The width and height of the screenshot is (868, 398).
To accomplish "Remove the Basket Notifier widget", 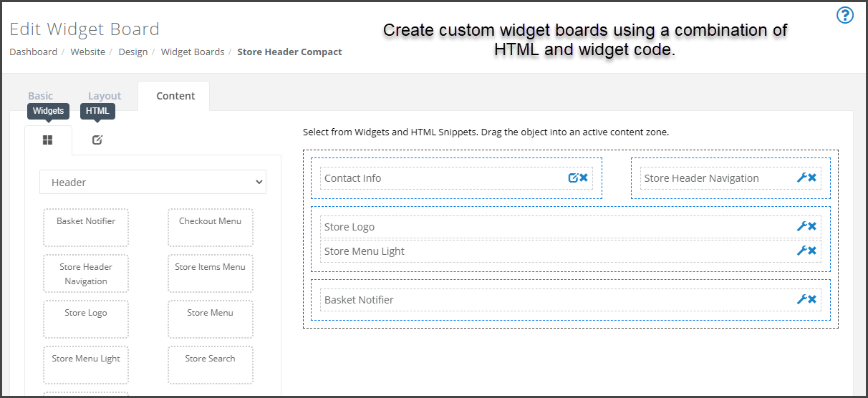I will [812, 300].
